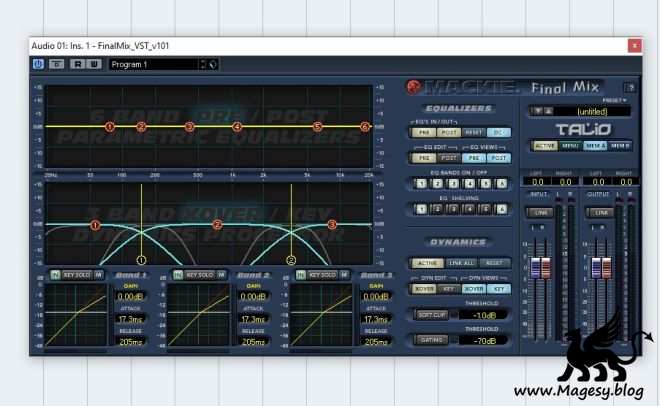Select PRE under EQ Edit
Viewport: 660px width, 406px height.
point(424,158)
